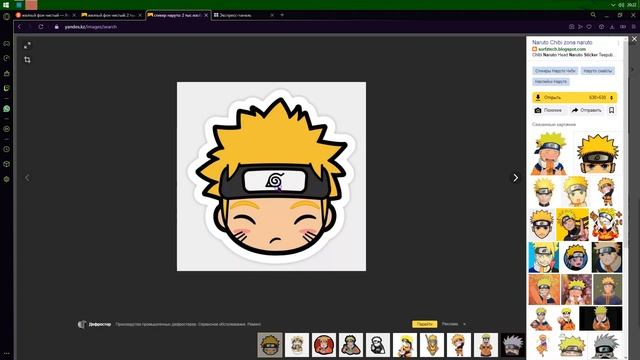Take a snapshot with camera toolbar icon

coord(571,27)
